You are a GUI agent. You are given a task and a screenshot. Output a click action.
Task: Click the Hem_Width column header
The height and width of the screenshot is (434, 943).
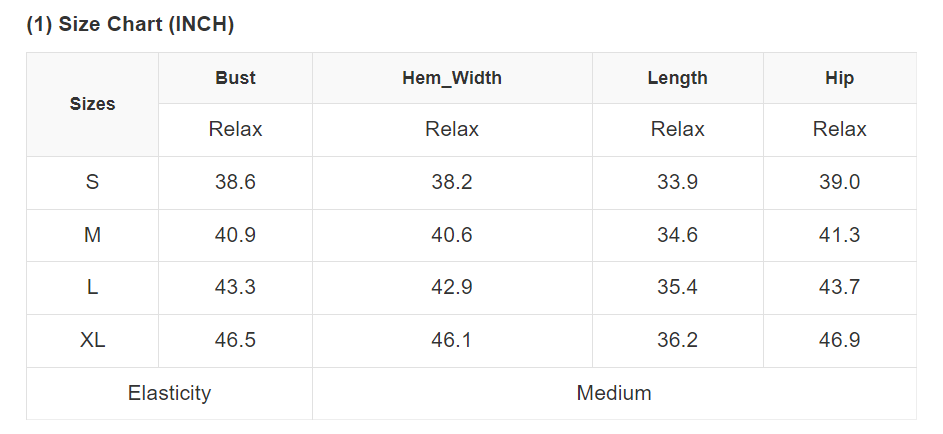(452, 78)
